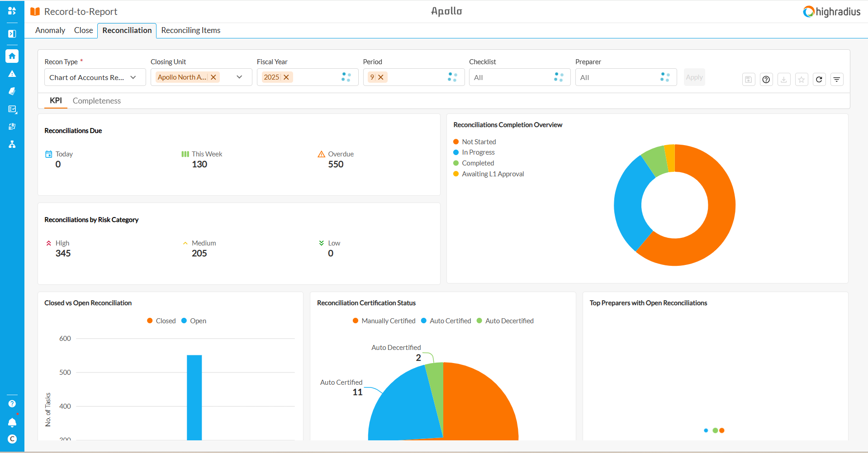868x453 pixels.
Task: Click the Home icon in the sidebar
Action: [12, 56]
